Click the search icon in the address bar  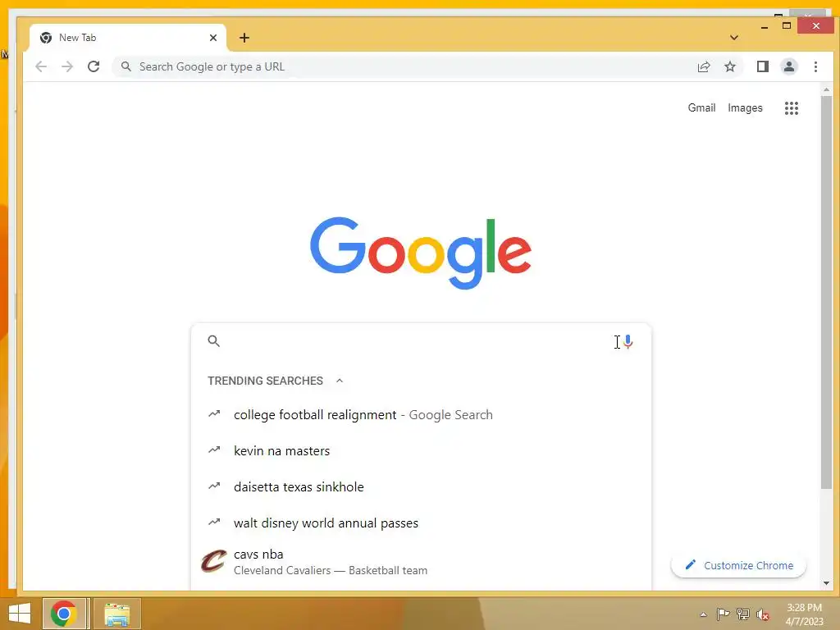click(x=126, y=66)
